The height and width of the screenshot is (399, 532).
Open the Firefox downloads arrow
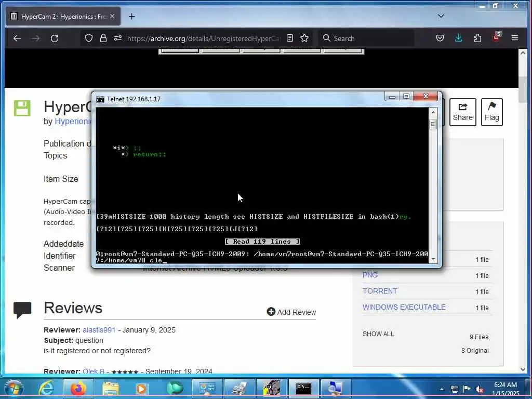coord(458,37)
